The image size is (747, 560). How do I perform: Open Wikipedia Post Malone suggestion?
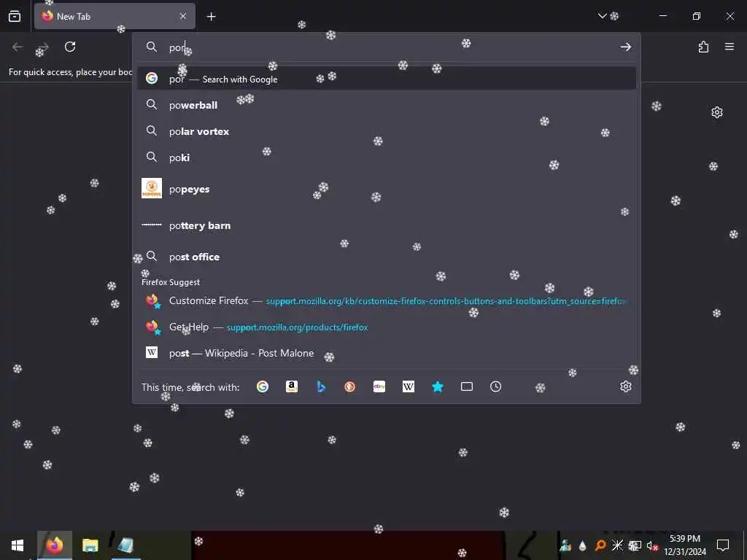[x=387, y=353]
